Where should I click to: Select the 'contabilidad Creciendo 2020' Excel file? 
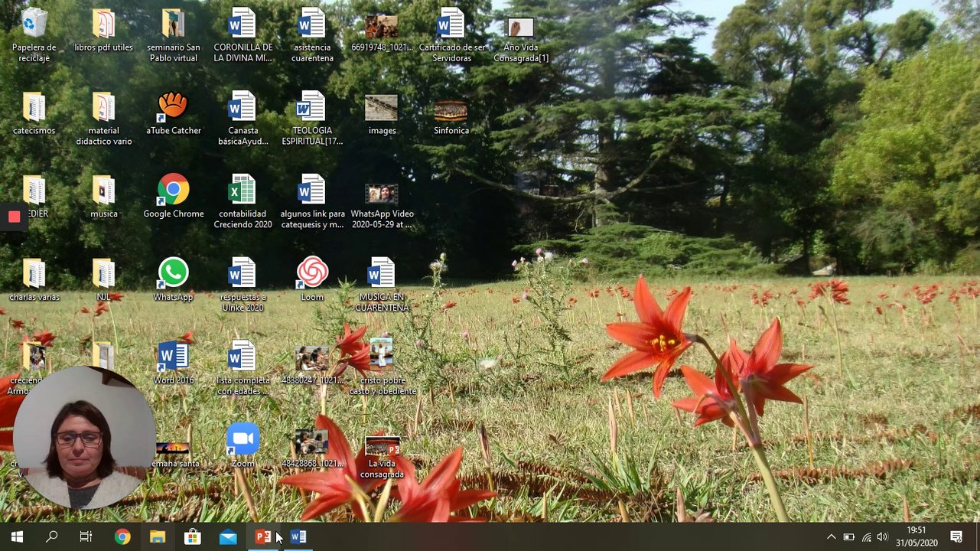(243, 202)
